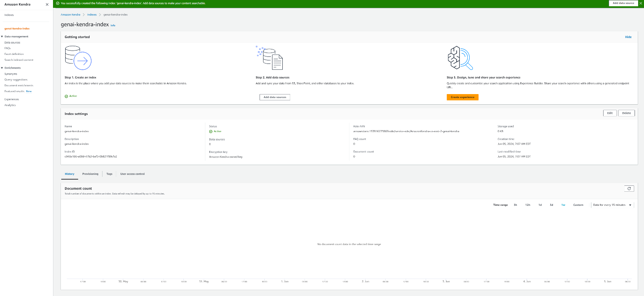The image size is (644, 296).
Task: Click the Amazon Kendra owned key text
Action: coord(226,157)
